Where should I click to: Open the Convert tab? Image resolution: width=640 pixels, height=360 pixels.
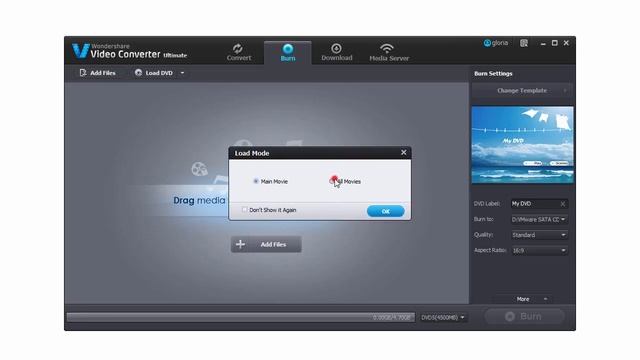(239, 53)
